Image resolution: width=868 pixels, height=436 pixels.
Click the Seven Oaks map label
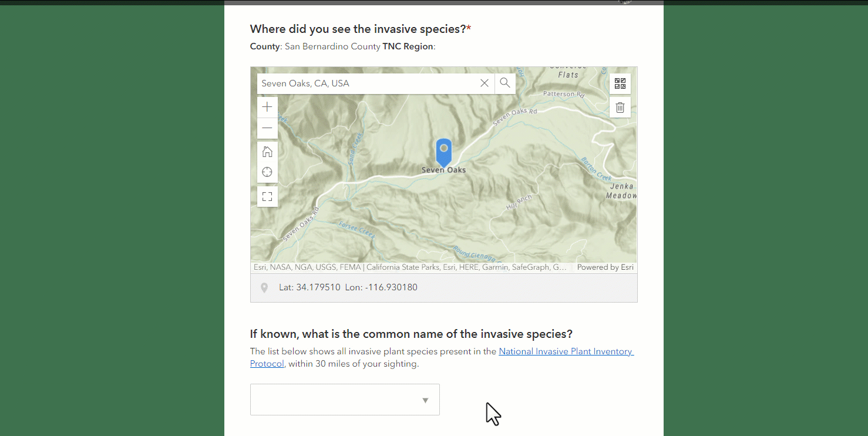tap(443, 170)
